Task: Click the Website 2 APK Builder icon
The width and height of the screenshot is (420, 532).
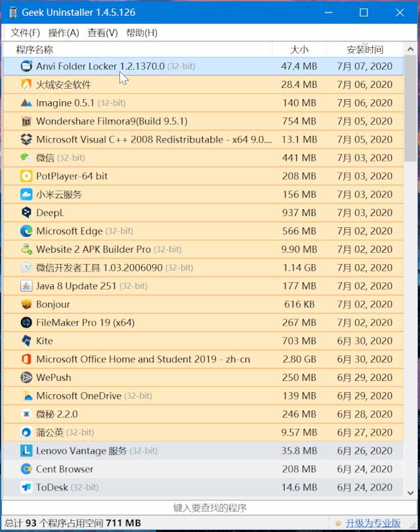Action: (x=26, y=249)
